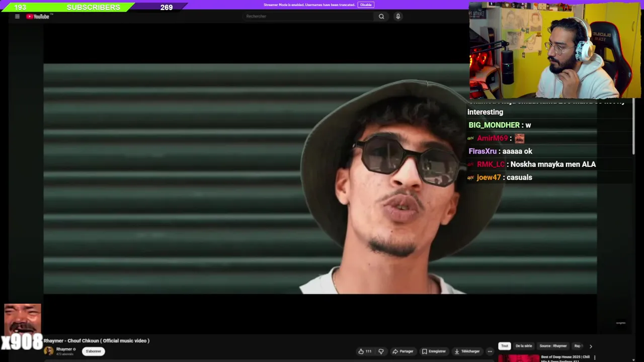Click the search magnifier button
This screenshot has height=362, width=644.
[381, 17]
